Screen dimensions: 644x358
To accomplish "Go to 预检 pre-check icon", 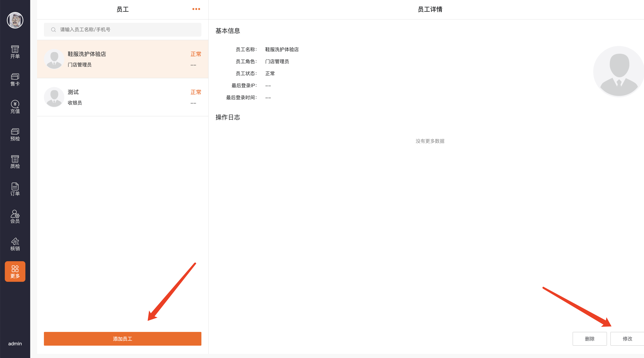I will coord(15,134).
